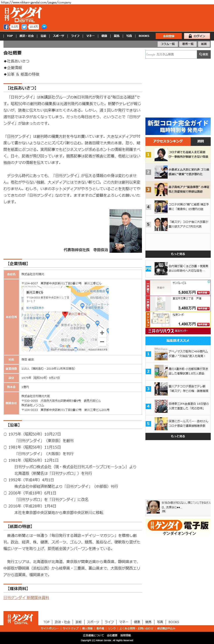
Task: Open rank 2 article 小泉ポエム大臣
Action: tap(178, 172)
